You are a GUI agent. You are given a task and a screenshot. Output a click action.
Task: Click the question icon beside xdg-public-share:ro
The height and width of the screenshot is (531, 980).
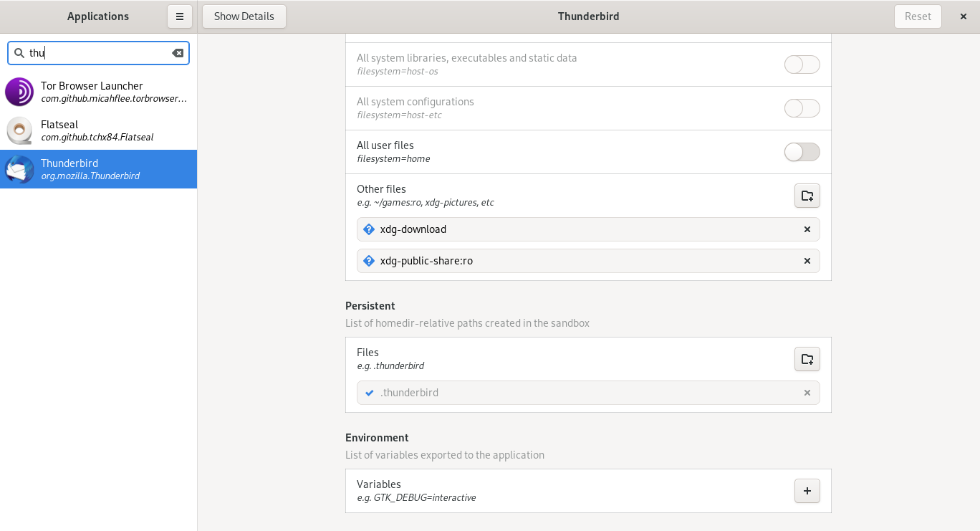pos(369,261)
